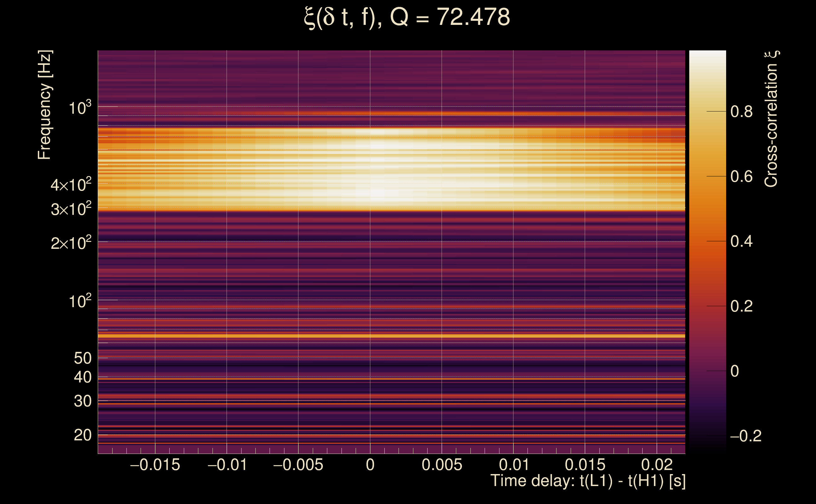Click the 0.6 colorbar tick label

pyautogui.click(x=741, y=176)
